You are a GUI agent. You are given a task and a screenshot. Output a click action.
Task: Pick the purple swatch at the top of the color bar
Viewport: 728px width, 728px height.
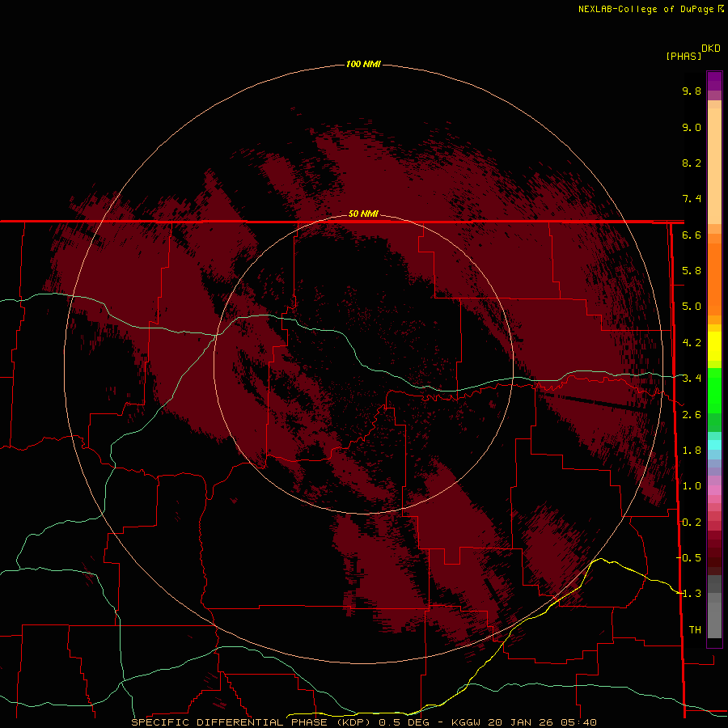click(x=714, y=81)
